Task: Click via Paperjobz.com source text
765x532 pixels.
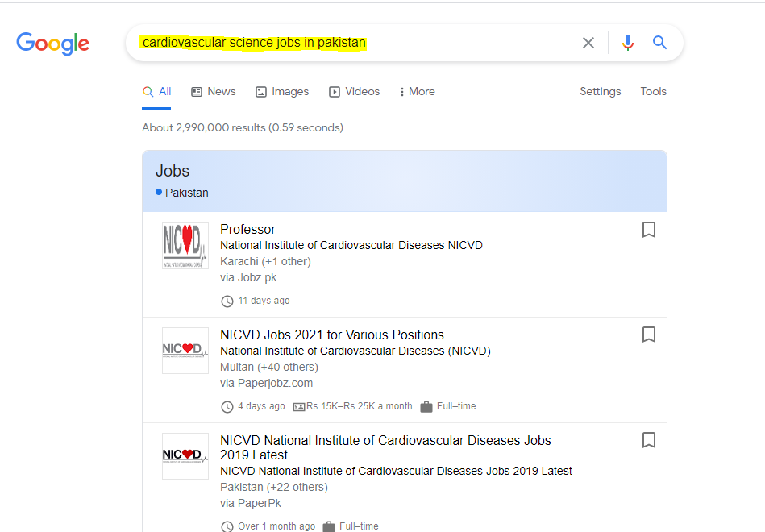Action: (x=266, y=383)
